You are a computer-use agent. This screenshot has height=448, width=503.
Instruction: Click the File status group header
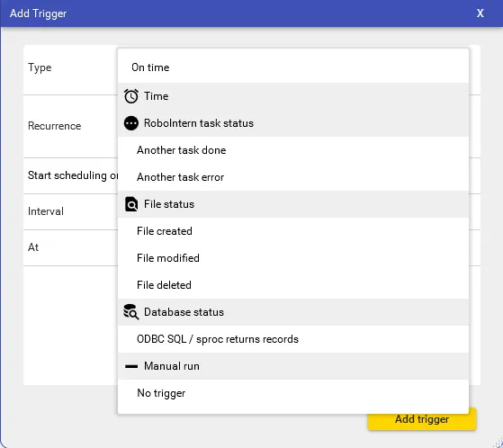[293, 204]
